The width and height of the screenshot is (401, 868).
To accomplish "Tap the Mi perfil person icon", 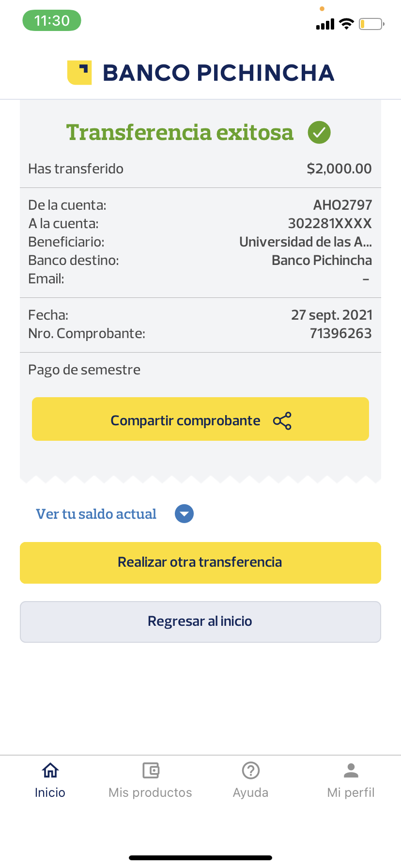I will 351,770.
